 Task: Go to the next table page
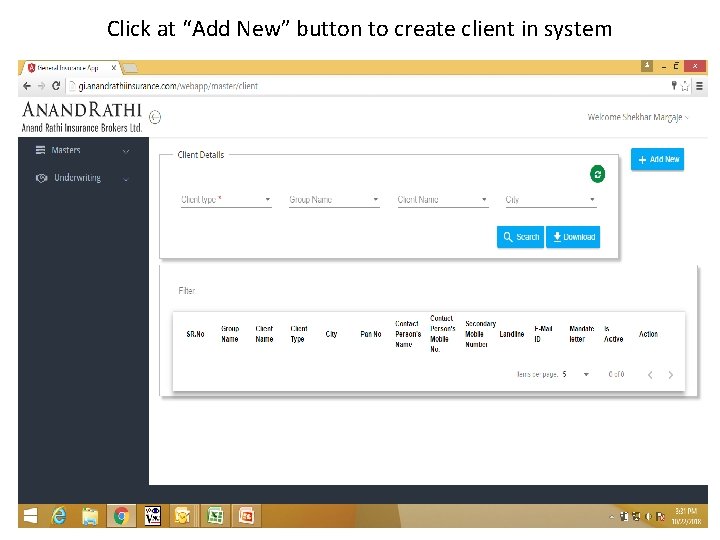coord(670,375)
